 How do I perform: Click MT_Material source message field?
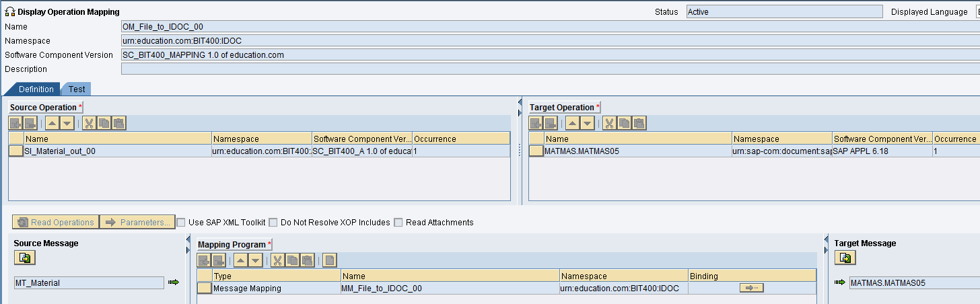point(89,283)
